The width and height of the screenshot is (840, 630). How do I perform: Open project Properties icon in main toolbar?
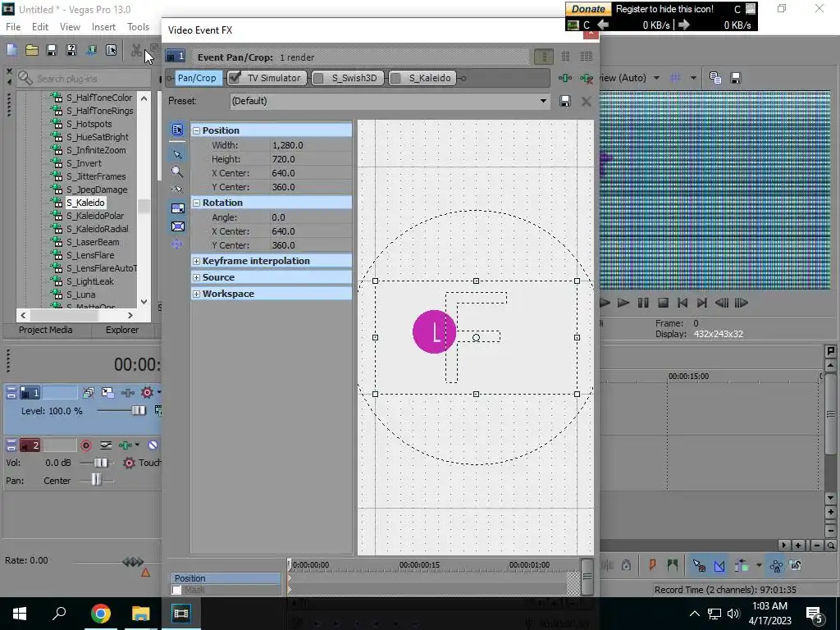111,50
